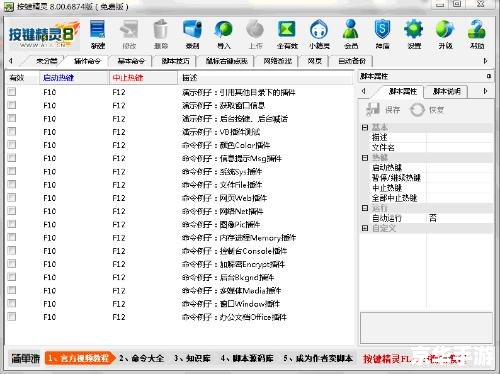Viewport: 500px width, 374px height.
Task: Enable the 网页Web插件 script checkbox
Action: [12, 198]
